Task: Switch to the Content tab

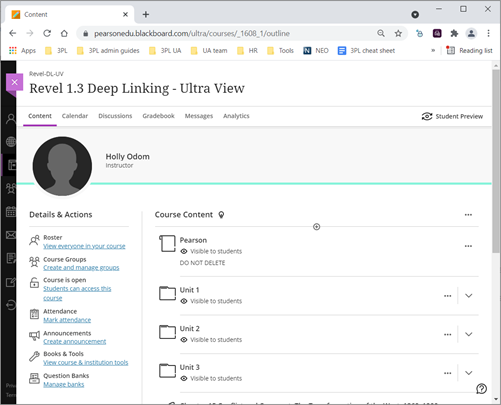Action: click(x=40, y=116)
